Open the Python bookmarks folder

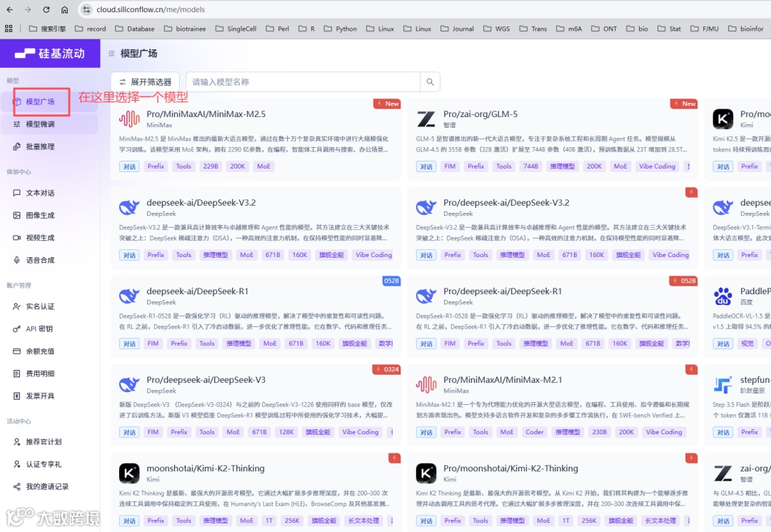[x=341, y=29]
